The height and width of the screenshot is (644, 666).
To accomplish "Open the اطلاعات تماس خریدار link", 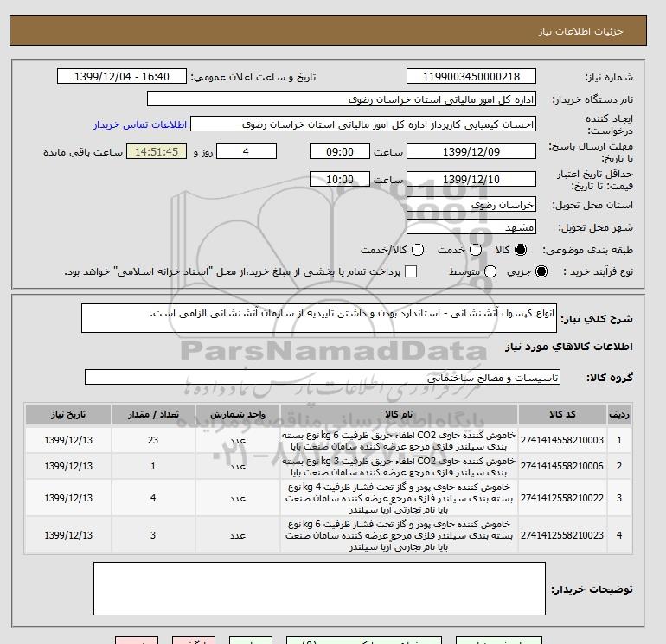I will [140, 124].
